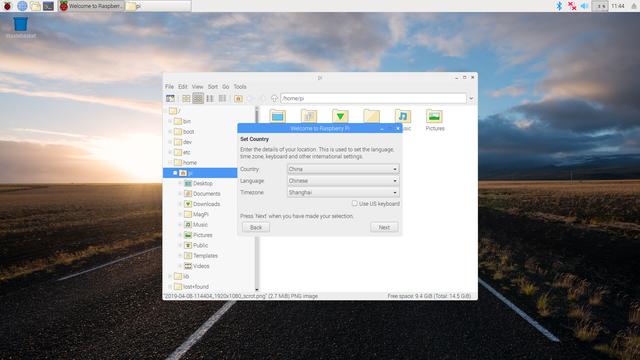Open the Bluetooth tray icon

point(559,6)
